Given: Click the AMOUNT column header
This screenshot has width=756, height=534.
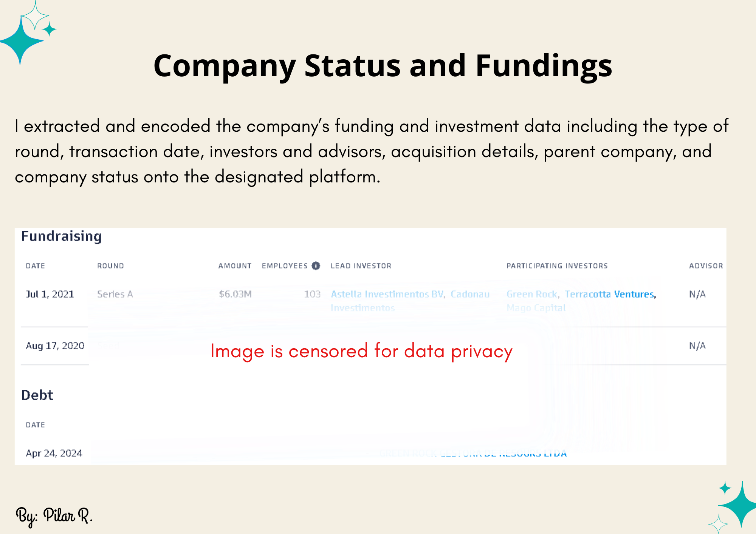Looking at the screenshot, I should pyautogui.click(x=235, y=266).
